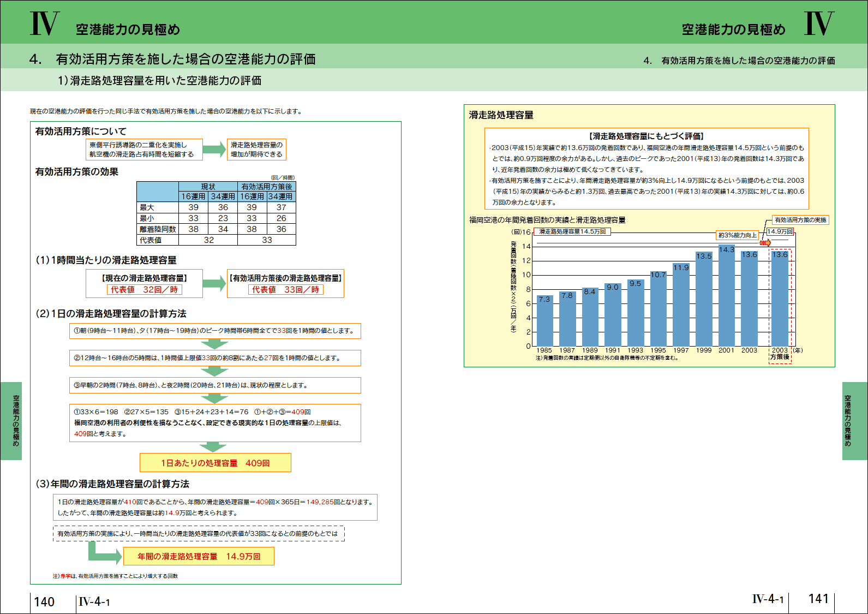This screenshot has width=868, height=614.
Task: Click the bar labeled 7.3 for 1985
Action: [x=544, y=321]
